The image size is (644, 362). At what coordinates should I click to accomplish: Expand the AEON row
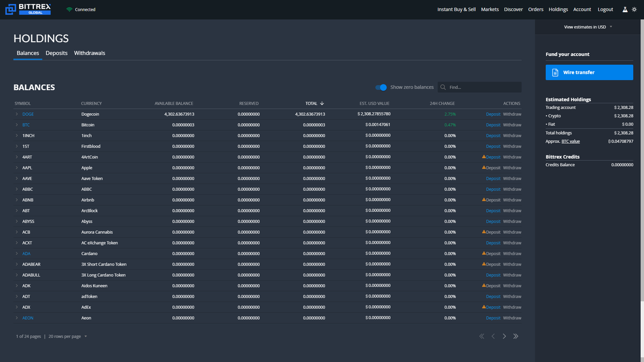tap(17, 318)
